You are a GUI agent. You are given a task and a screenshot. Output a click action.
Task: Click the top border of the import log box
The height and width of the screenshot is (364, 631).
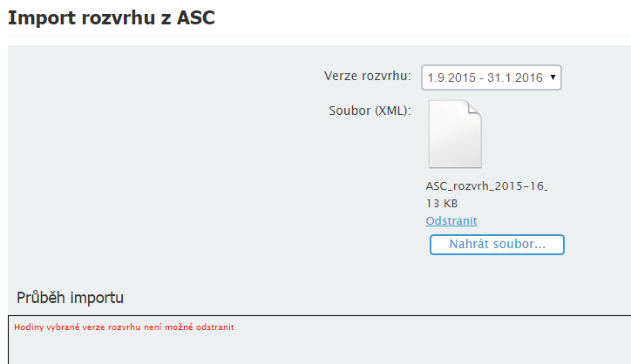point(320,316)
